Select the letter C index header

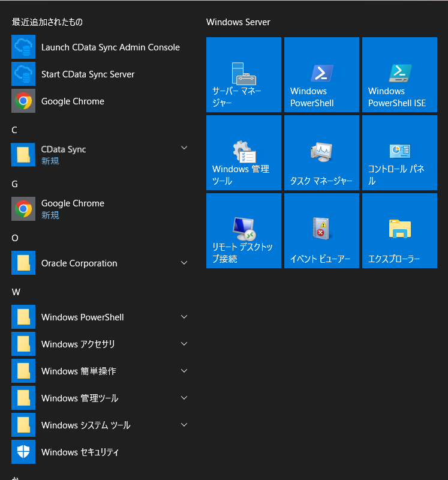pos(14,130)
